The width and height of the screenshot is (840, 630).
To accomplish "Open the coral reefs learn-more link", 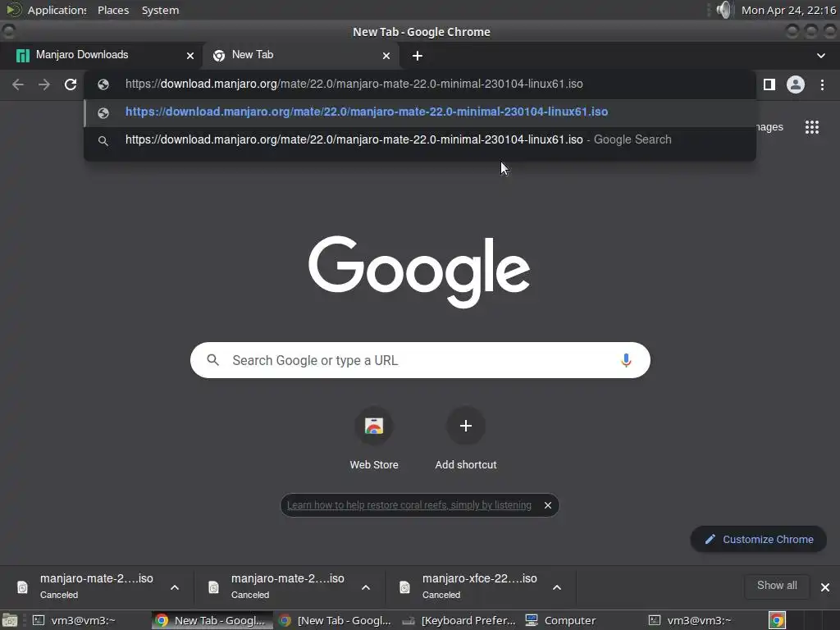I will pos(409,505).
